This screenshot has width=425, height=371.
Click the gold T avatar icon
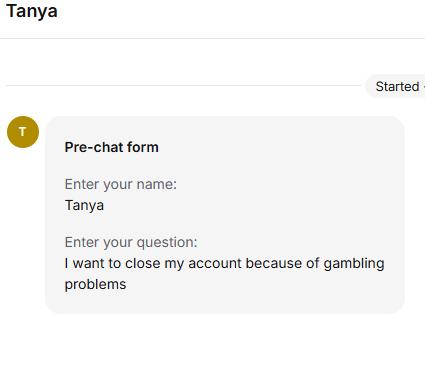23,132
